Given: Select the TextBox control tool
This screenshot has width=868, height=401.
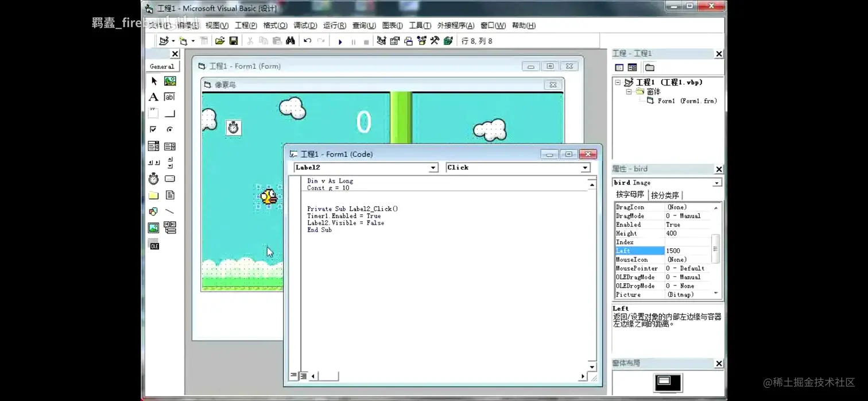Looking at the screenshot, I should tap(170, 97).
